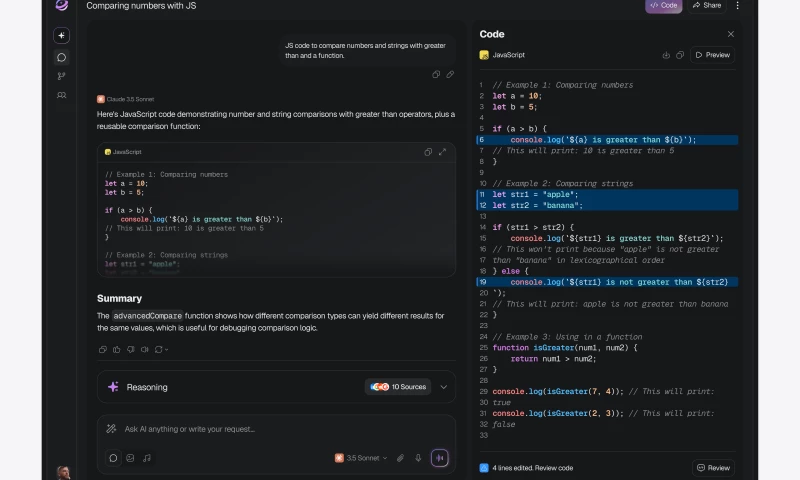
Task: Download the code with the download icon
Action: [x=666, y=55]
